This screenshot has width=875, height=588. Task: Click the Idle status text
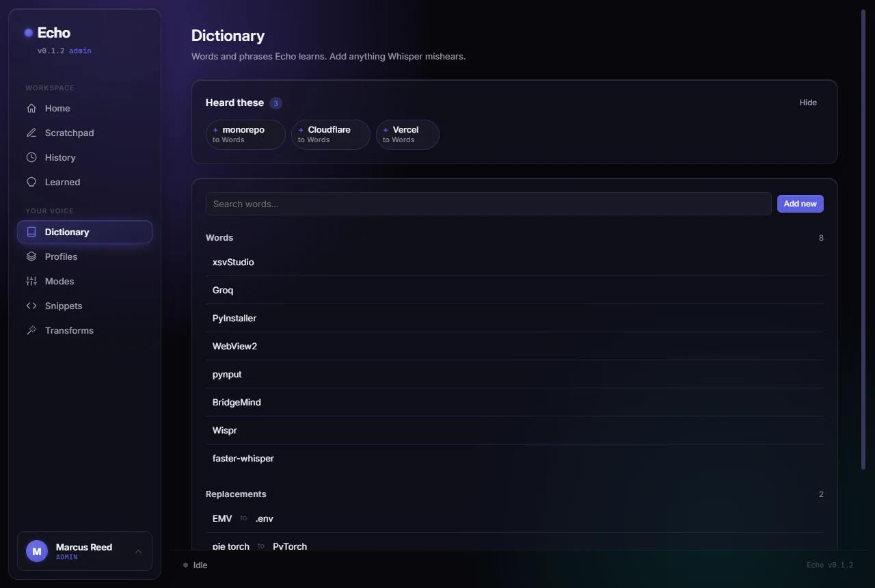(x=200, y=565)
